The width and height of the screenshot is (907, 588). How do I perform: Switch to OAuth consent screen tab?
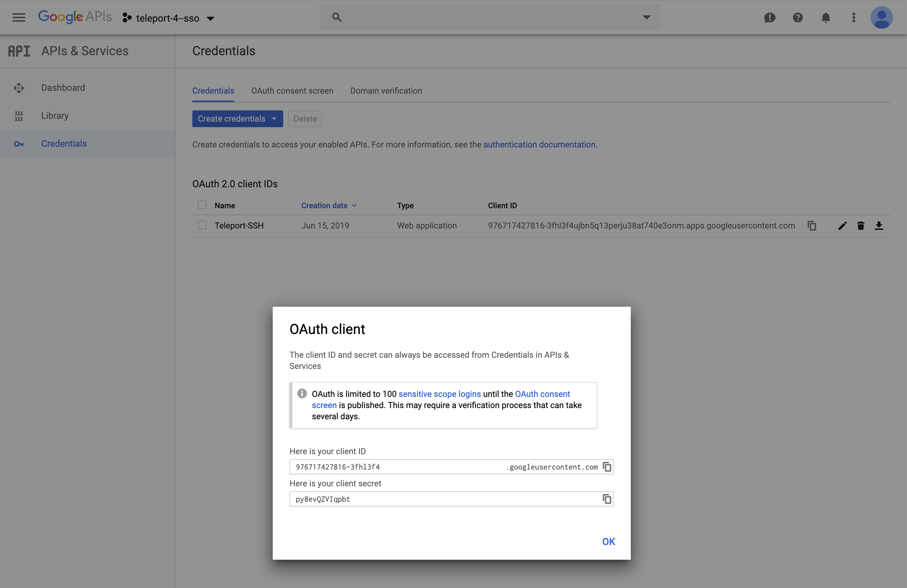click(292, 91)
